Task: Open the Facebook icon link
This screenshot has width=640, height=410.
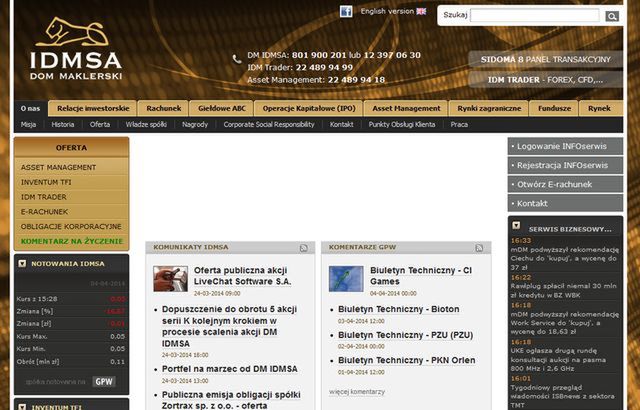Action: pyautogui.click(x=346, y=11)
